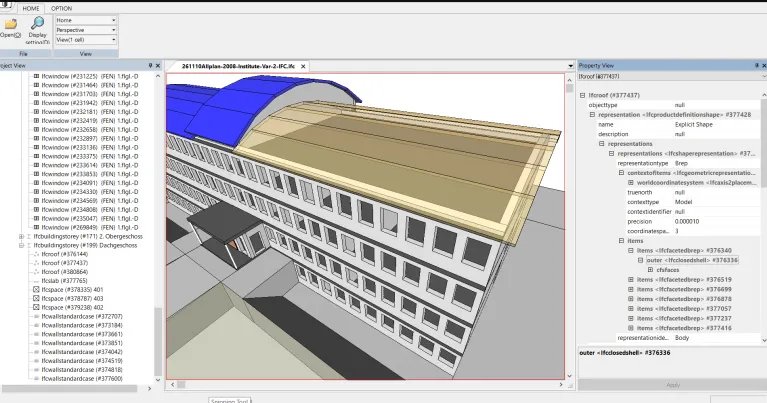Viewport: 767px width, 403px height.
Task: Open Display settings magnifier icon
Action: tap(38, 23)
